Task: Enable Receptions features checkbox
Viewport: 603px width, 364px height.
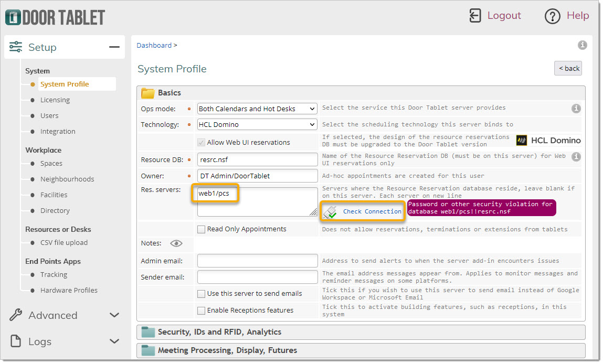Action: [x=202, y=312]
